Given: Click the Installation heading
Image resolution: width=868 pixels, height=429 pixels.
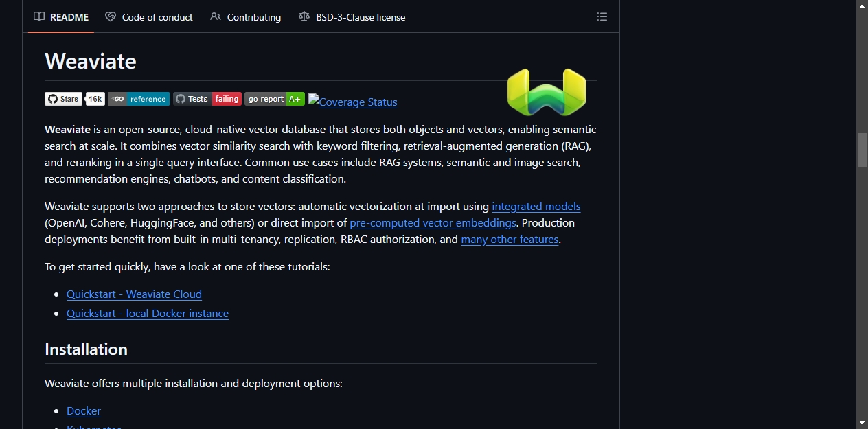Looking at the screenshot, I should 86,349.
